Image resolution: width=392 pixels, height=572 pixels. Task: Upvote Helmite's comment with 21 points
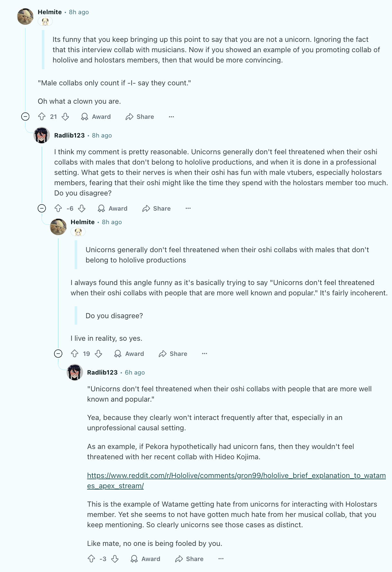coord(42,117)
